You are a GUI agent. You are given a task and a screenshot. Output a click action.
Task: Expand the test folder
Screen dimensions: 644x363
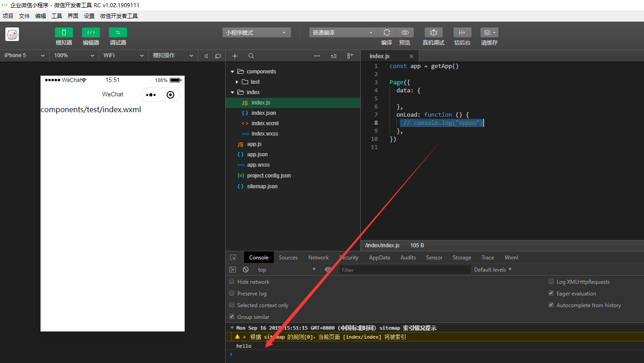point(237,82)
